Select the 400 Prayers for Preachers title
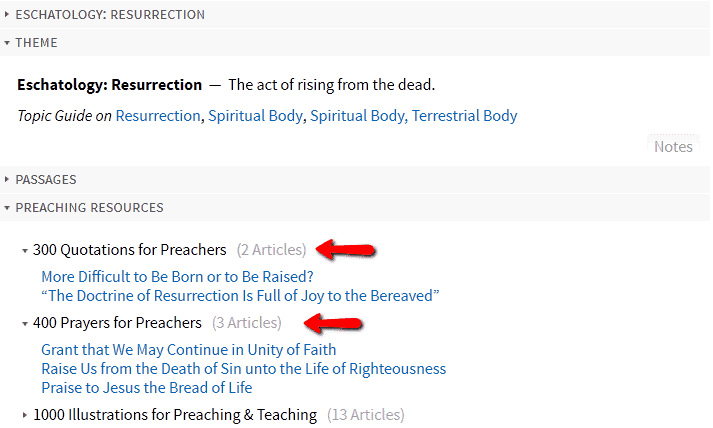This screenshot has width=713, height=428. pos(117,323)
